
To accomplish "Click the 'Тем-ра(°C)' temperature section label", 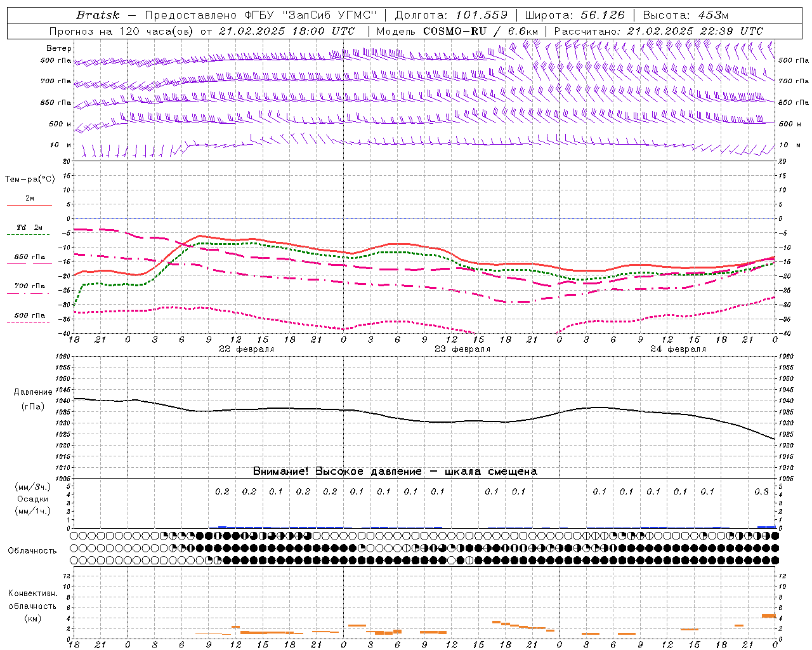I will [x=30, y=180].
